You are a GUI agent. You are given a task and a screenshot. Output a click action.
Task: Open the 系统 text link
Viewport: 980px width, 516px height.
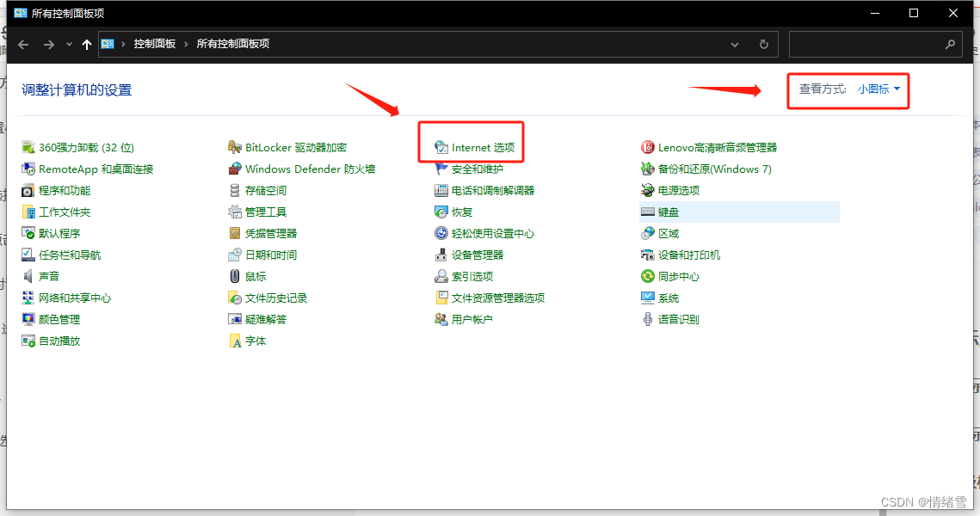tap(669, 298)
